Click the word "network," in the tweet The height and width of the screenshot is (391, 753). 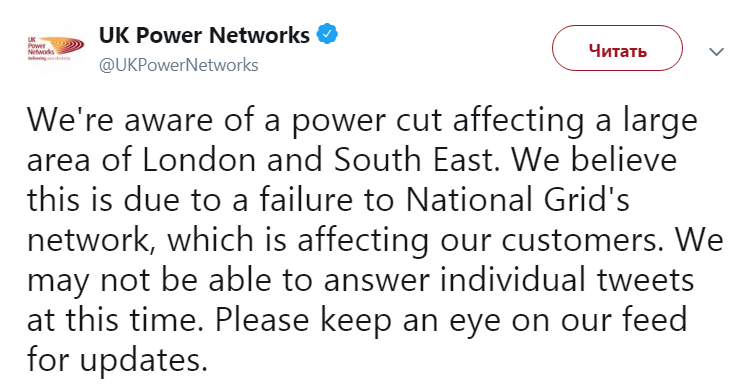point(93,240)
